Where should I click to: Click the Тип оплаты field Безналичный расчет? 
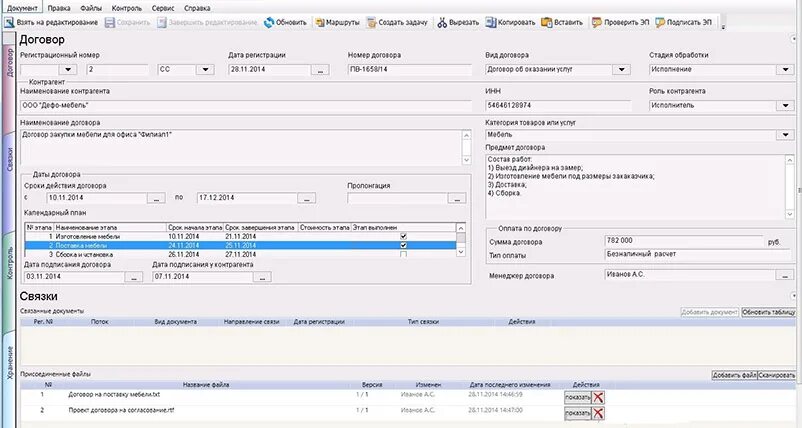tap(699, 254)
